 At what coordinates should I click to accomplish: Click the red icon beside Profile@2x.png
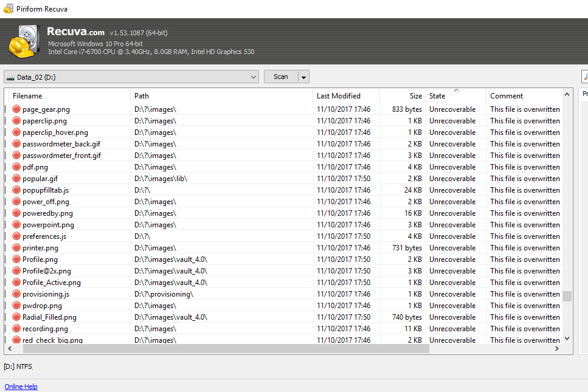[x=16, y=271]
